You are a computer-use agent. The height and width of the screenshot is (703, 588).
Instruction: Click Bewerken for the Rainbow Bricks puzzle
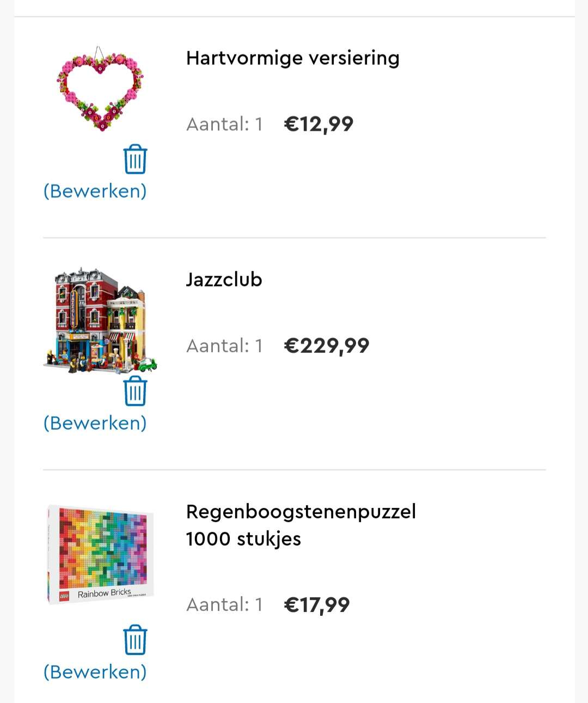click(x=95, y=672)
